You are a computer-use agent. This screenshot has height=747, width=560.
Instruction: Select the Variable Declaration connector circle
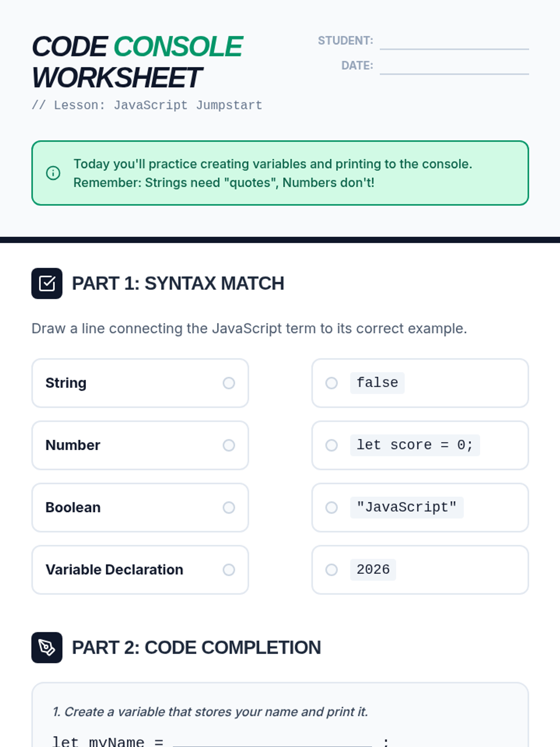(x=229, y=570)
